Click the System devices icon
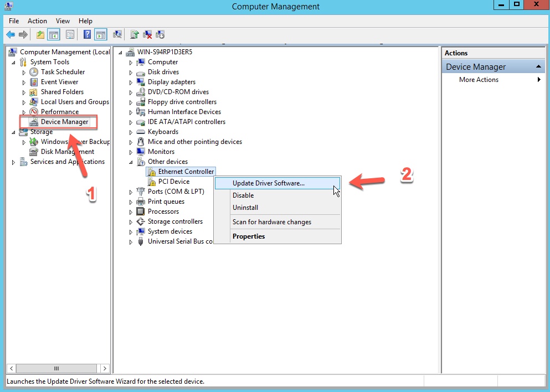 [141, 231]
